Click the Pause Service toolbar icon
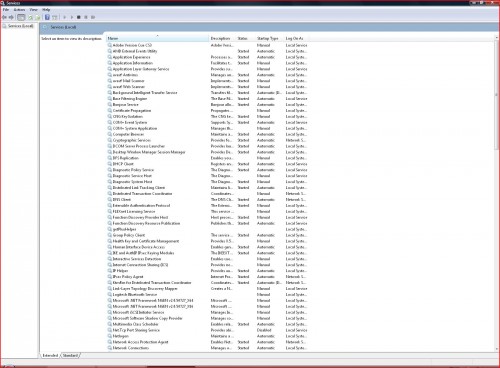The width and height of the screenshot is (500, 368). [86, 17]
